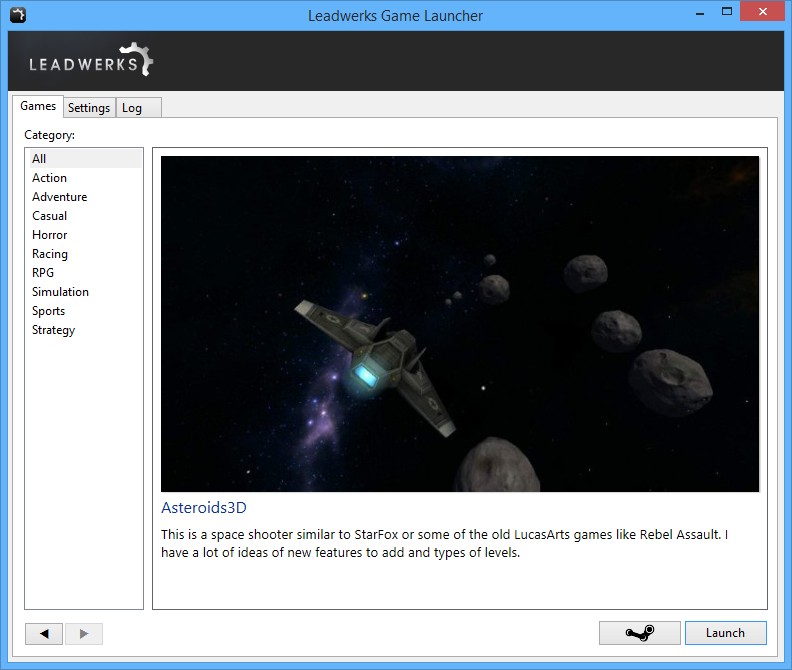Click the Asteroids3D spaceship screenshot

click(x=460, y=323)
